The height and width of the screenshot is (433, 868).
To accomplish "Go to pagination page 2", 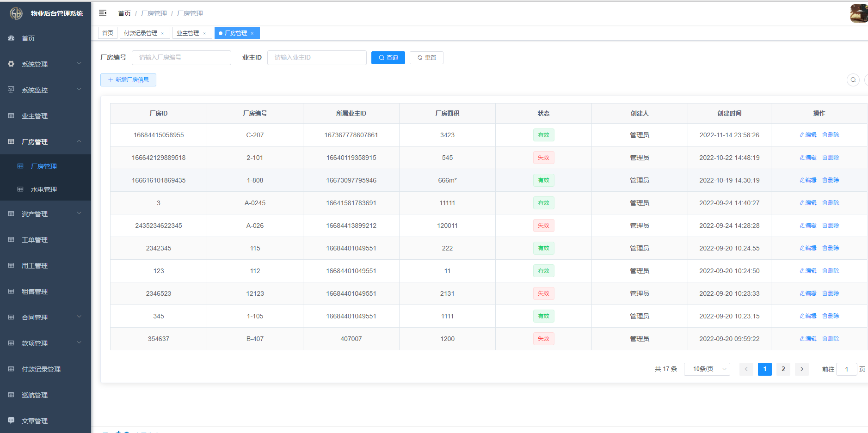I will click(783, 369).
